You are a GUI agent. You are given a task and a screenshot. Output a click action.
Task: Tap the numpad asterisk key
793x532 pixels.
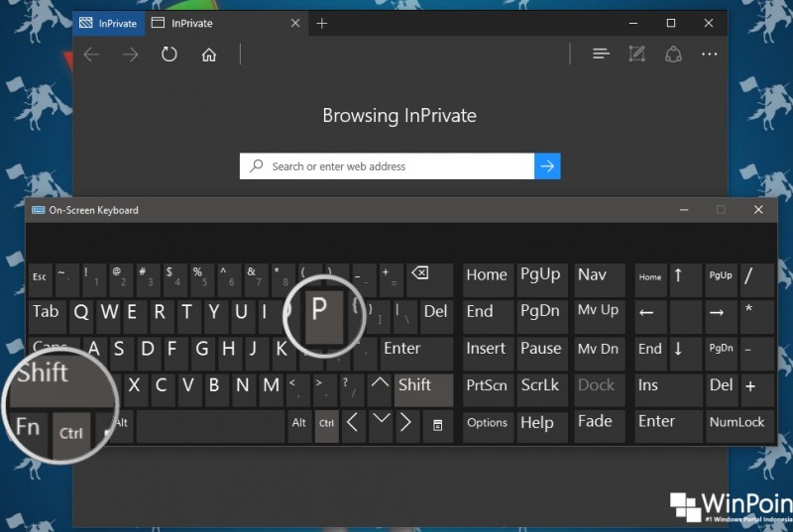pyautogui.click(x=756, y=316)
